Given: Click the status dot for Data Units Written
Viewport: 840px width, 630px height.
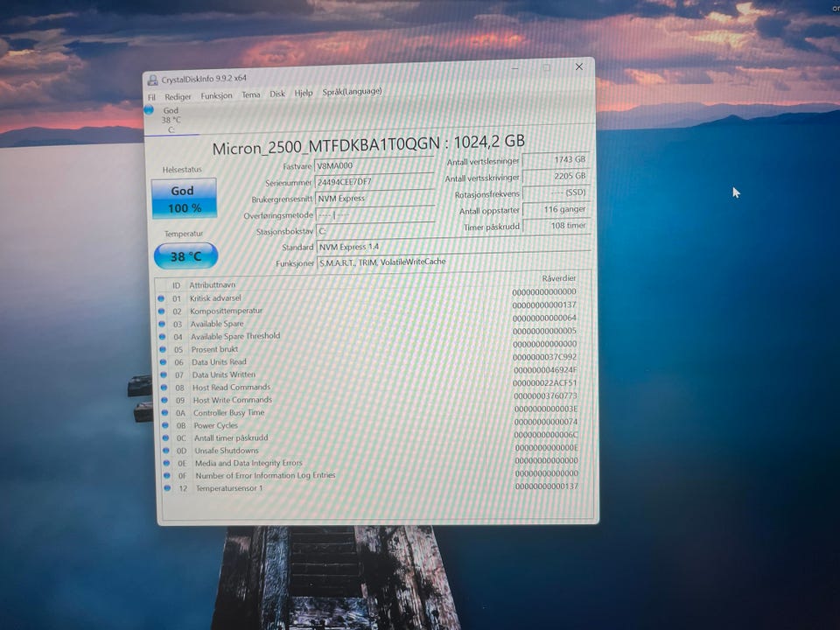Looking at the screenshot, I should tap(164, 374).
